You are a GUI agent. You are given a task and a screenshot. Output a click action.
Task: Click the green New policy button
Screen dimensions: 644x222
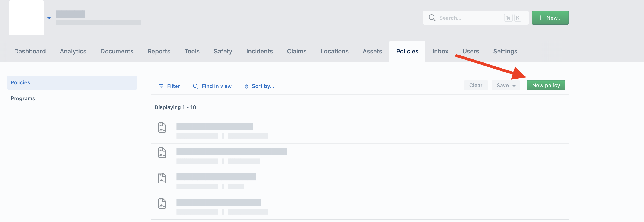[x=546, y=85]
